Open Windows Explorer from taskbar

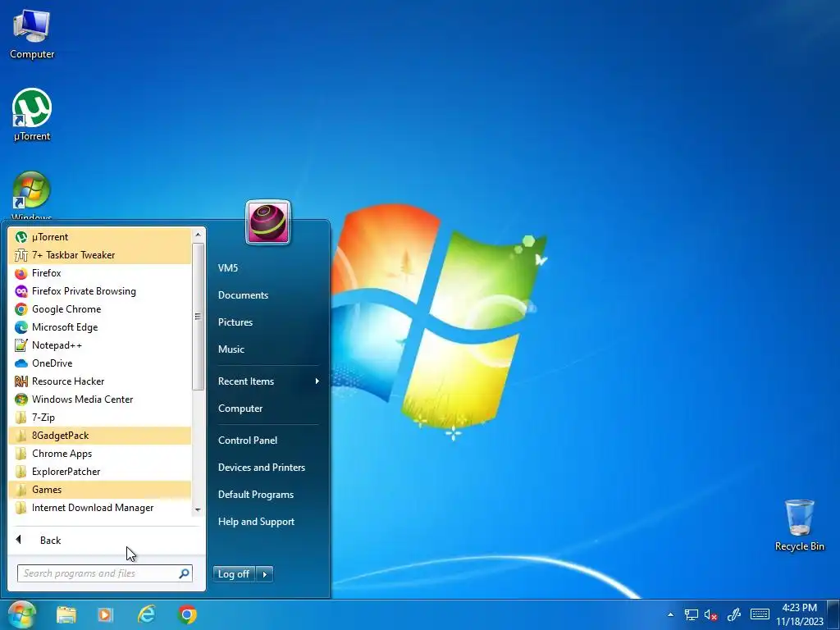[x=66, y=614]
